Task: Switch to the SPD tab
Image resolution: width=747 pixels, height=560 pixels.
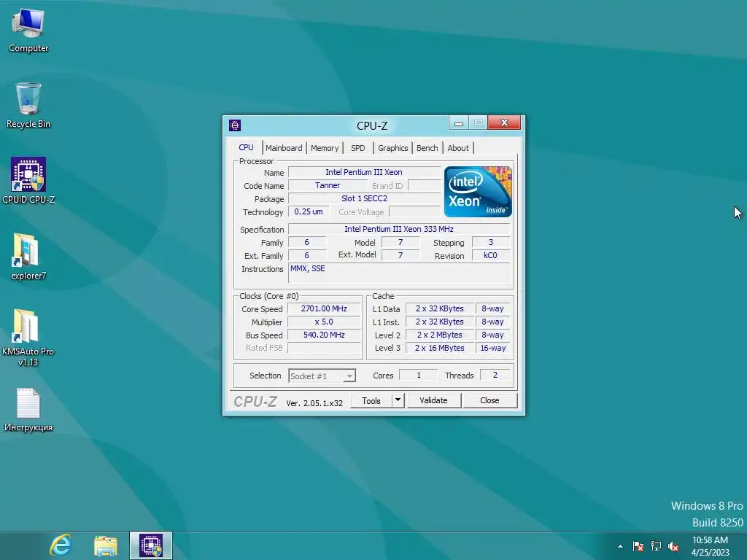Action: pyautogui.click(x=357, y=148)
